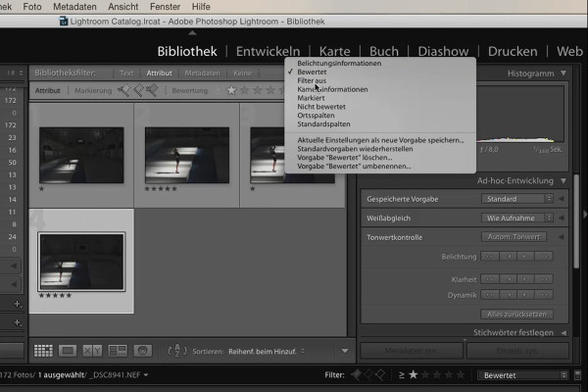Click Autom. Tonwert button
The image size is (588, 392).
514,237
